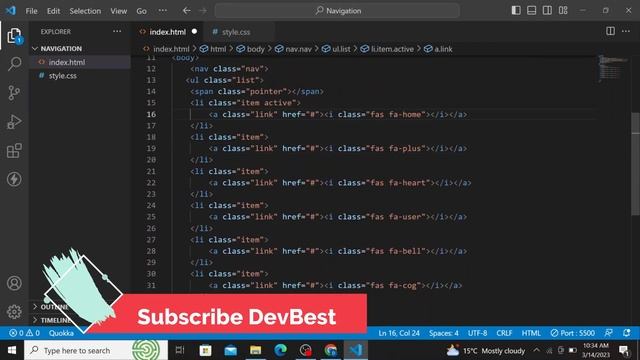Open Customize Layout icon
Screen dimensions: 640x360
pos(563,11)
